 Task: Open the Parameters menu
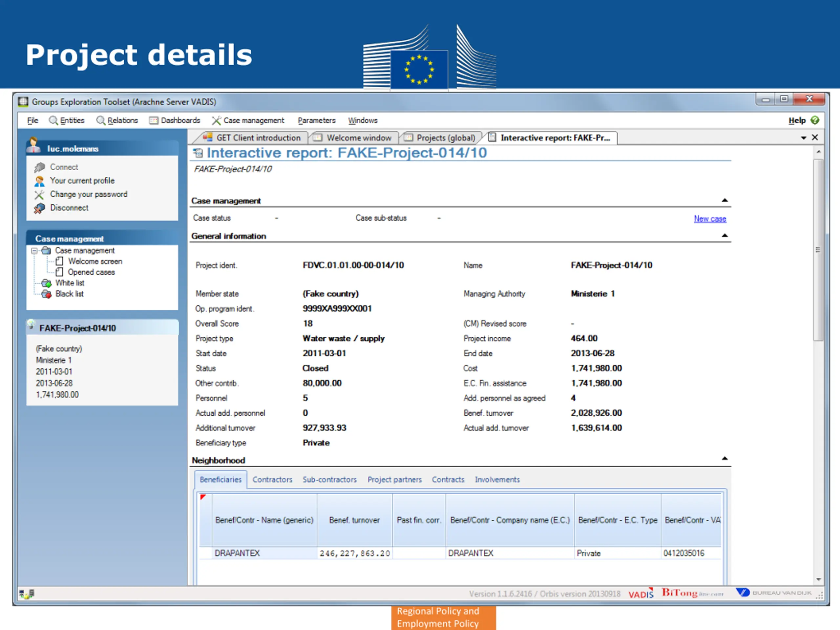pos(316,120)
